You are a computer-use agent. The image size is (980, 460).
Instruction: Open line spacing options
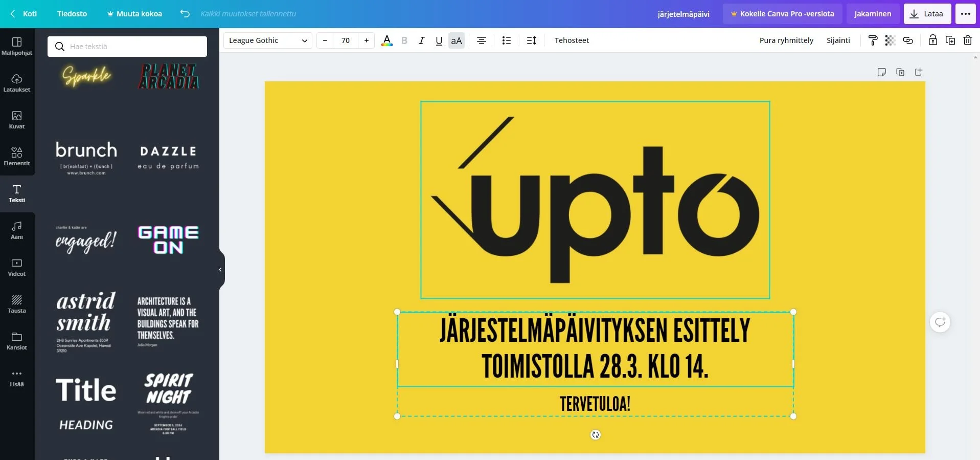click(x=532, y=40)
